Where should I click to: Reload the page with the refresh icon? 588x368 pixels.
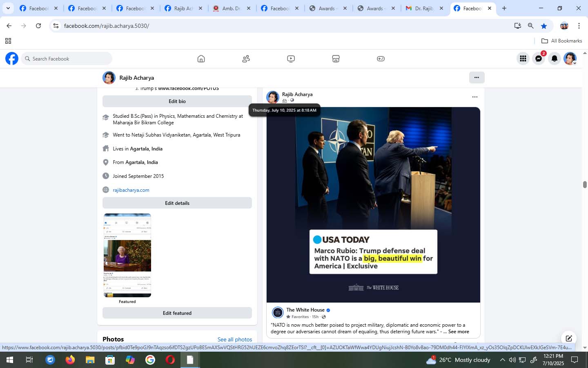pos(38,26)
